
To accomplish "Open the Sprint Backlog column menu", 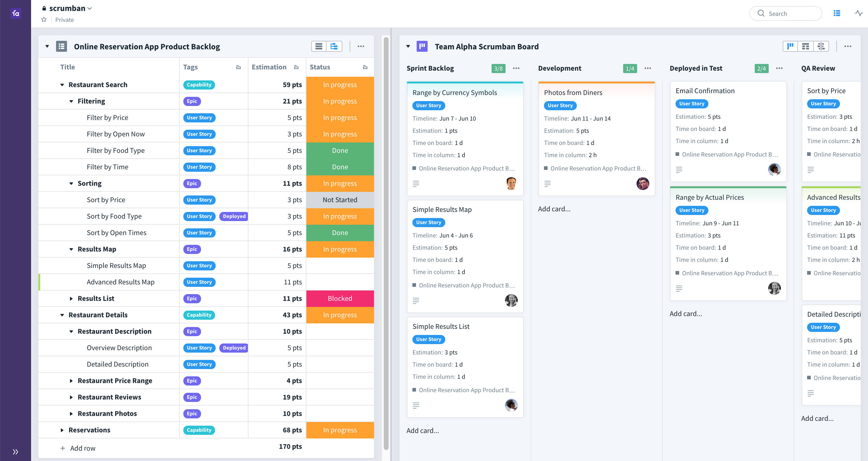I will coord(516,68).
